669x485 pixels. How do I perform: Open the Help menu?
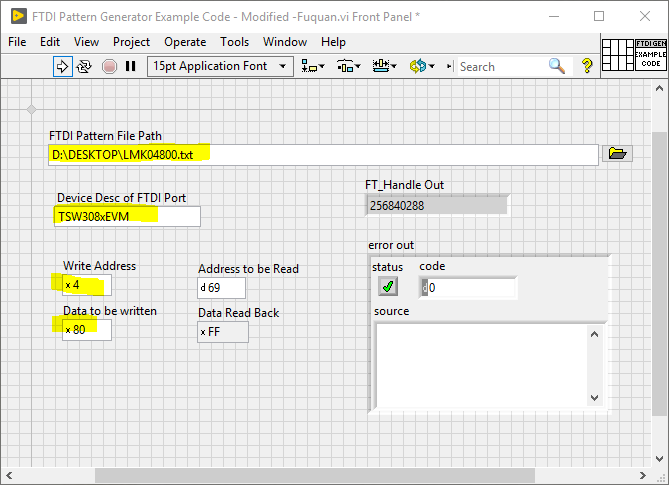pyautogui.click(x=333, y=42)
